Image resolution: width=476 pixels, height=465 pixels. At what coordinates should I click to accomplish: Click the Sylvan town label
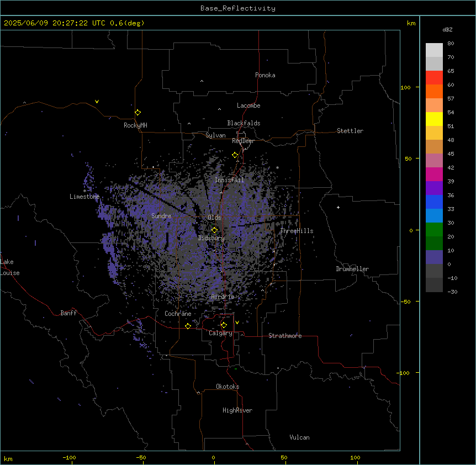[x=215, y=135]
